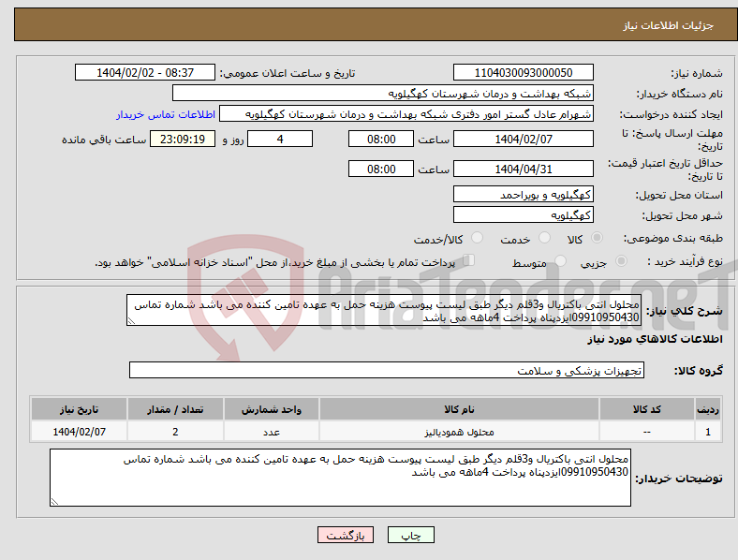The height and width of the screenshot is (560, 738).
Task: Click the buyer organization name field
Action: tap(383, 93)
